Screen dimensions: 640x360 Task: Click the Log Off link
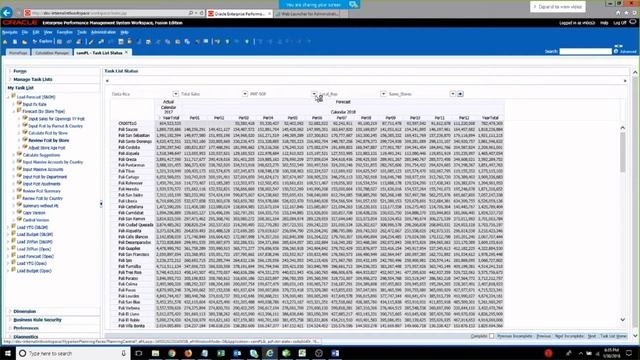(x=620, y=23)
